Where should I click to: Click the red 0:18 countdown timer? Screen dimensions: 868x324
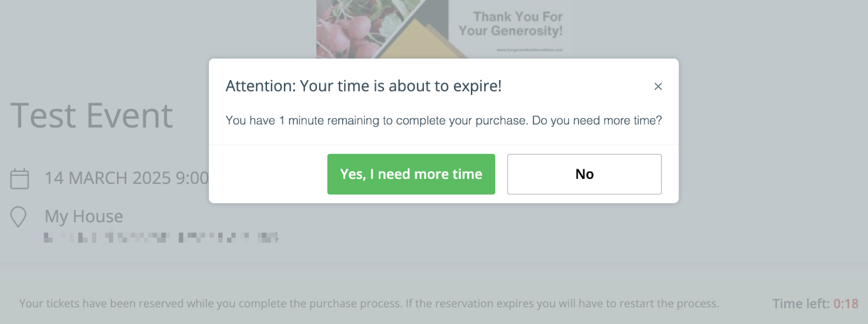click(x=846, y=304)
